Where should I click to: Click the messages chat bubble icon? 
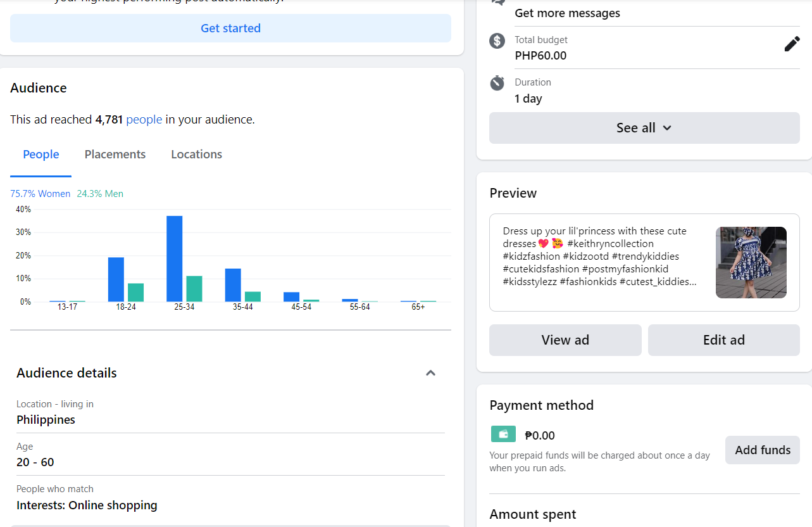coord(498,2)
